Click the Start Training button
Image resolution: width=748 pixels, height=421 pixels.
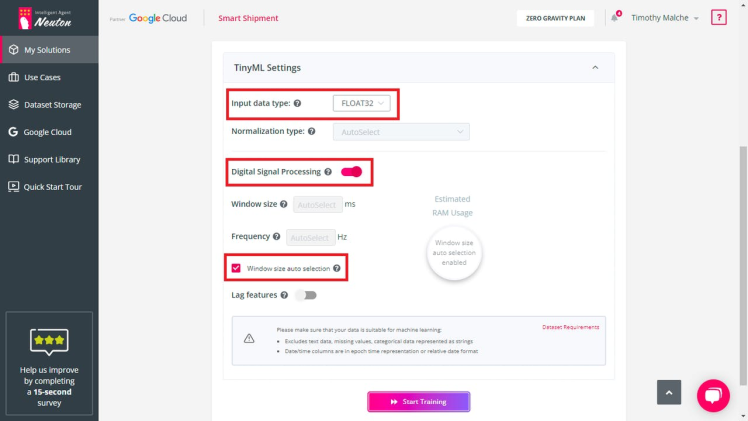point(419,401)
